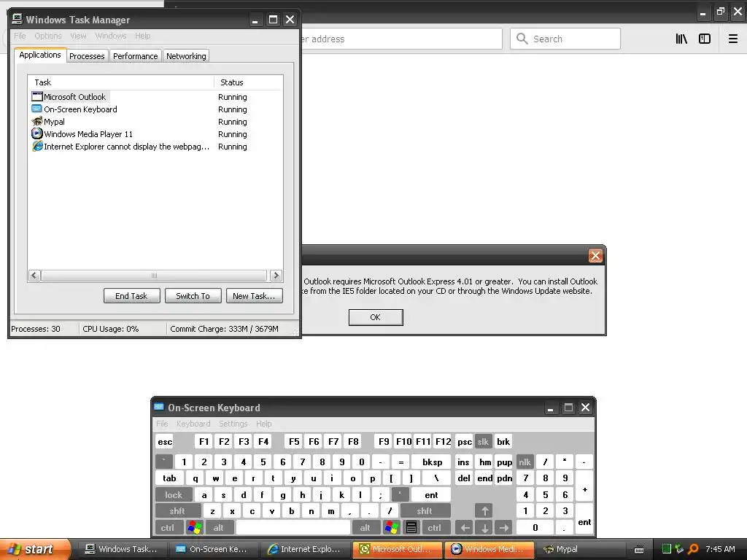The height and width of the screenshot is (560, 747).
Task: Click the Switch To button
Action: [x=193, y=296]
